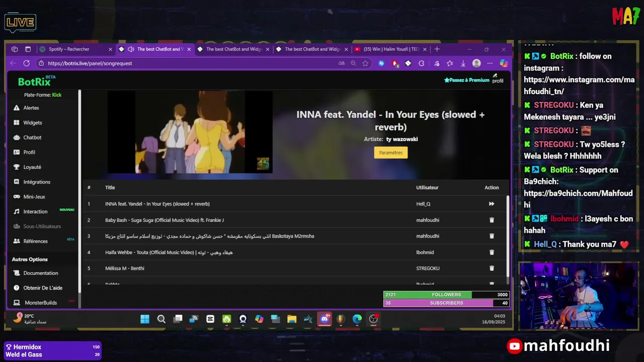Open a new browser tab
644x362 pixels.
437,49
